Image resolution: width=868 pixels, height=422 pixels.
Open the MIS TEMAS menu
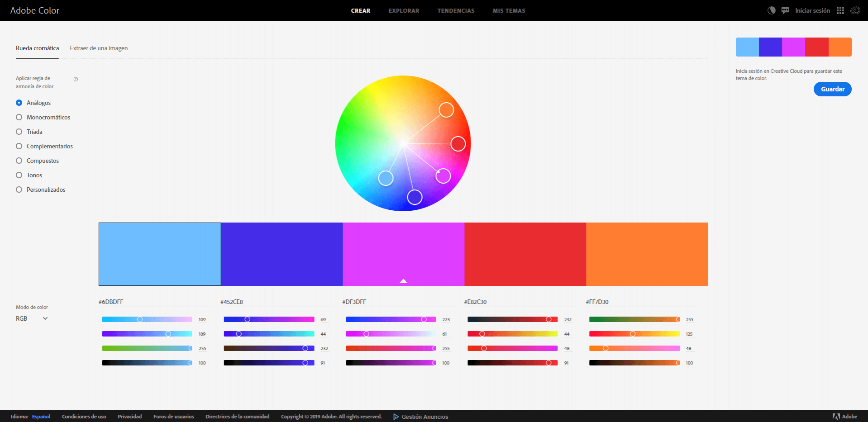click(509, 10)
